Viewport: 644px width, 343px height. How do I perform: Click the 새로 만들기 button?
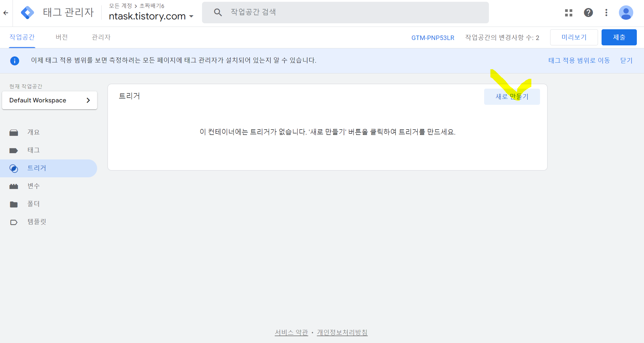[x=512, y=97]
